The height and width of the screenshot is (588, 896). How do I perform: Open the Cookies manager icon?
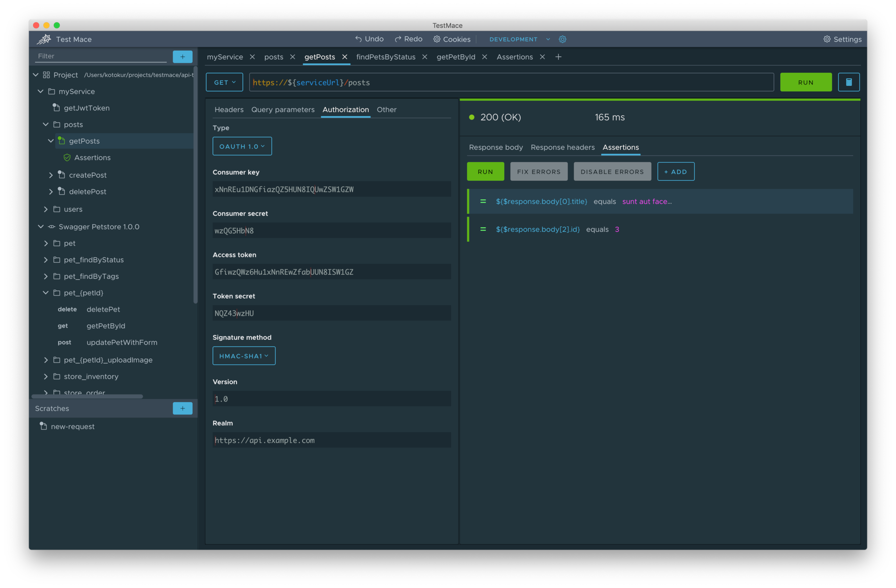[x=437, y=39]
